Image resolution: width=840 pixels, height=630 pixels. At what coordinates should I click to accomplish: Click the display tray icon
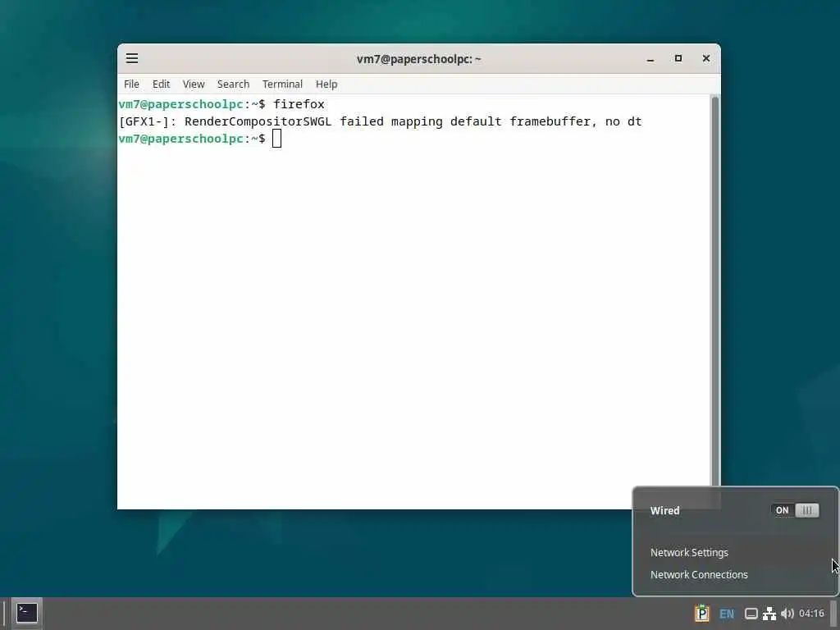coord(751,614)
